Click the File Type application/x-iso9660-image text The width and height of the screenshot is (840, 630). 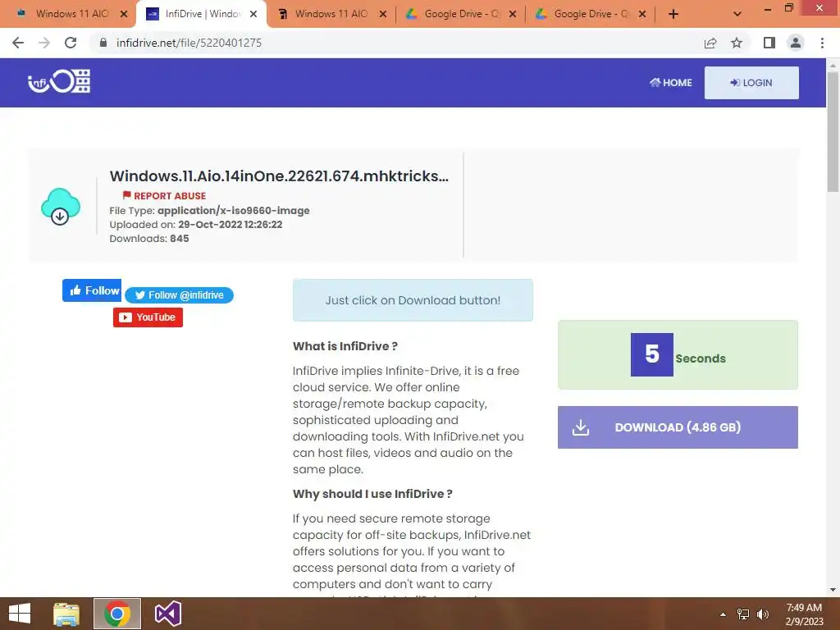click(x=209, y=211)
